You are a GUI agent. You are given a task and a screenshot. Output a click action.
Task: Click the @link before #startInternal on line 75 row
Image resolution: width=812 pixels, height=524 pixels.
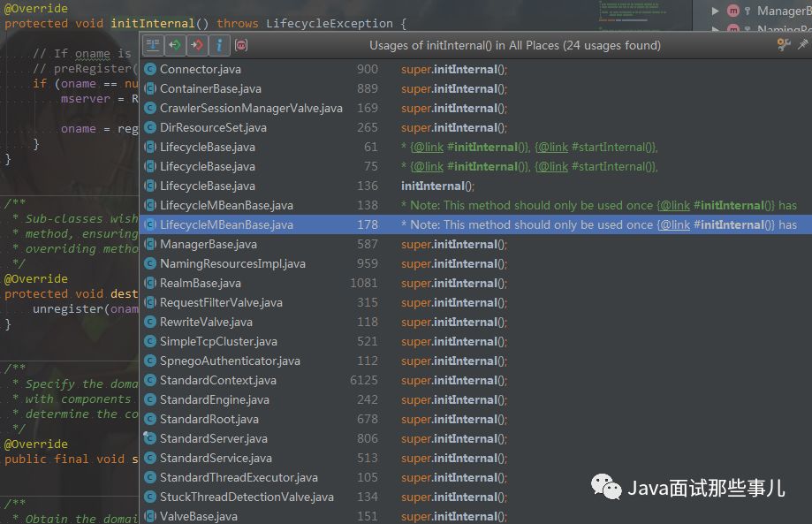pos(553,167)
